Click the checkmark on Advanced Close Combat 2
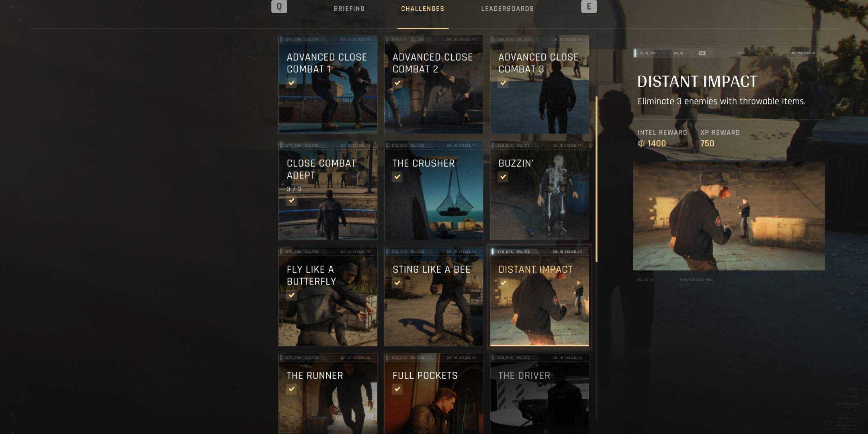This screenshot has width=868, height=434. (x=397, y=83)
